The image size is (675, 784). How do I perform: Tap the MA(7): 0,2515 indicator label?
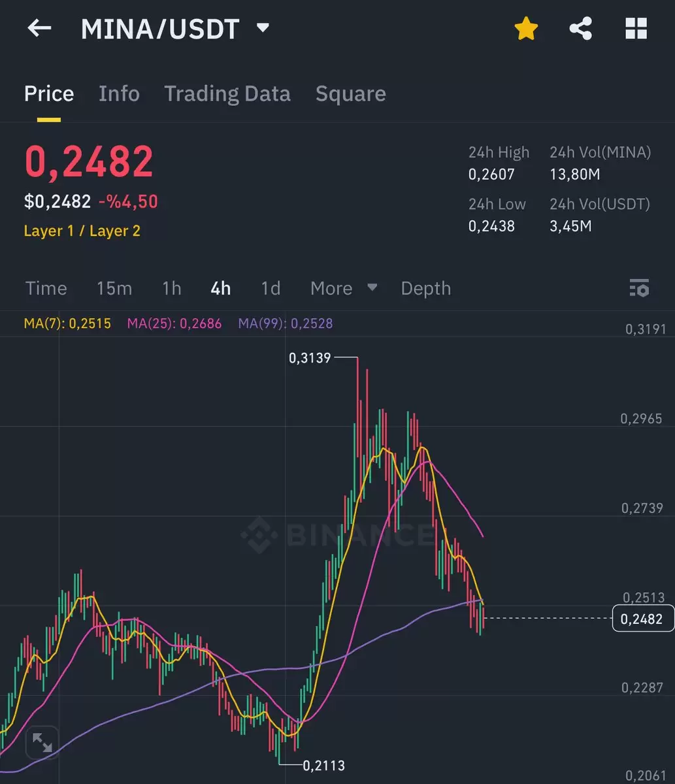pyautogui.click(x=67, y=323)
